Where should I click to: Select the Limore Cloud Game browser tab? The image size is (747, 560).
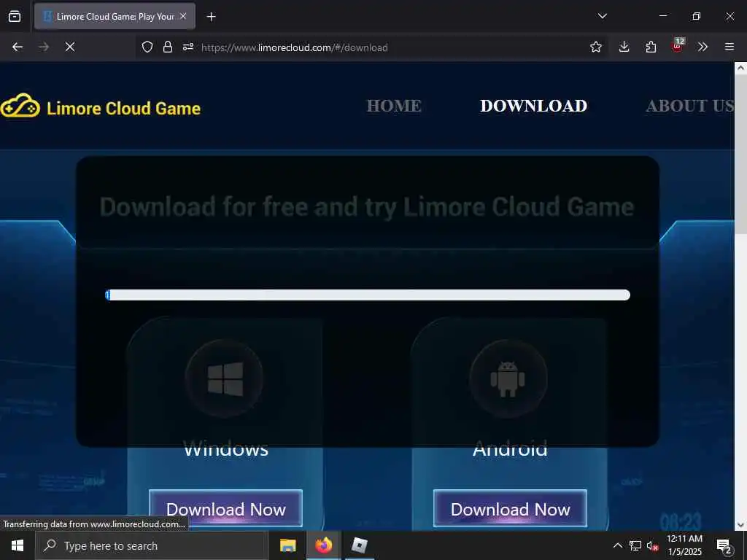click(115, 16)
